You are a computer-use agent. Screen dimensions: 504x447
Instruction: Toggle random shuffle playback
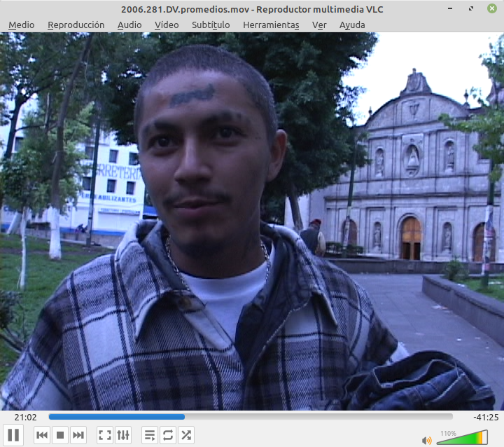point(186,435)
